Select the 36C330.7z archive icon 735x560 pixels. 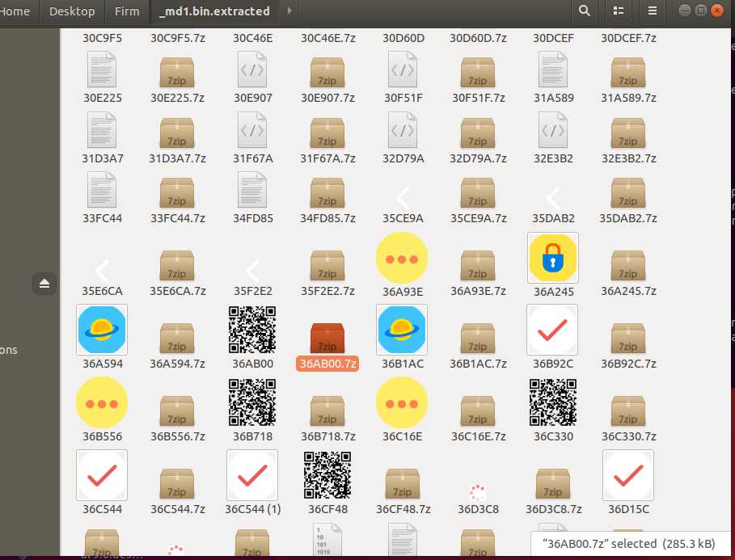click(x=628, y=411)
